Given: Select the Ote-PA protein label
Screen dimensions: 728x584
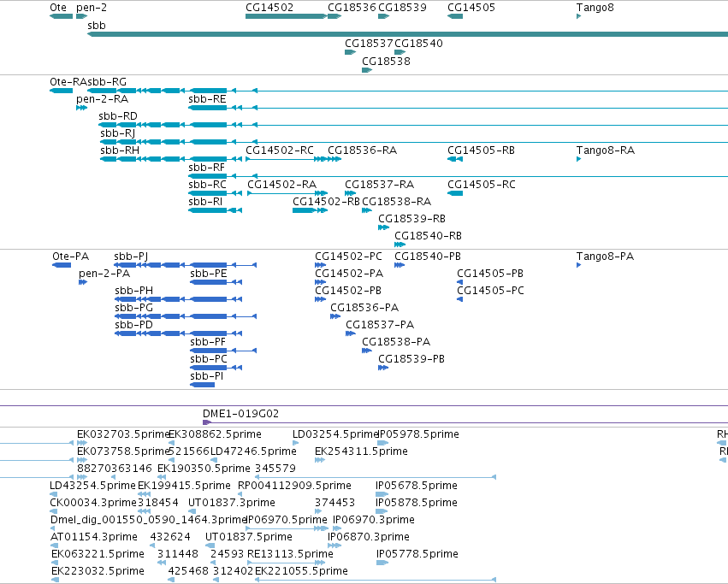Looking at the screenshot, I should tap(70, 257).
